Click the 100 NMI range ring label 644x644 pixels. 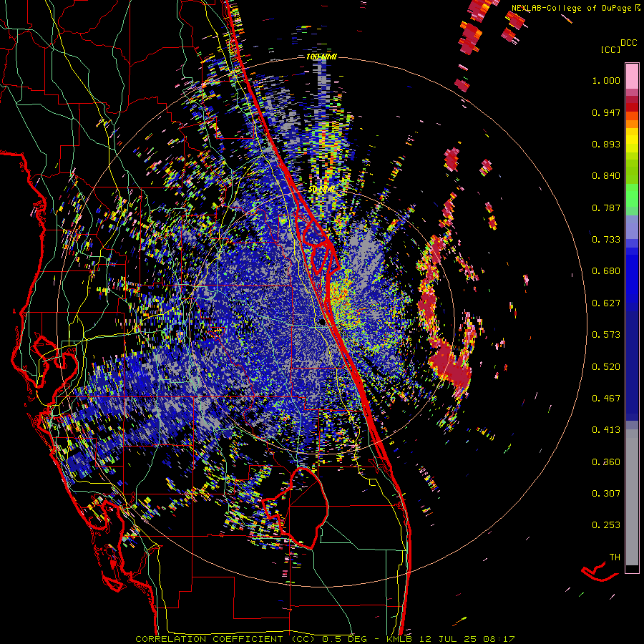pos(321,57)
